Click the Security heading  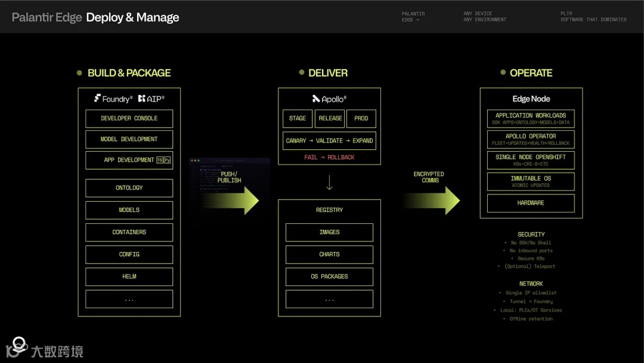[531, 234]
